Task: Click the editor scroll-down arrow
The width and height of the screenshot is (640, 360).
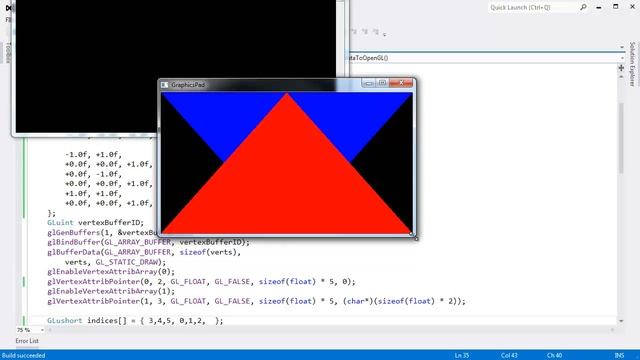Action: [621, 321]
